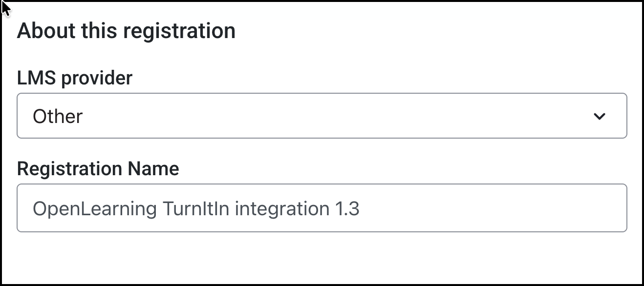This screenshot has height=286, width=644.
Task: Click the chevron arrow in LMS provider select
Action: point(599,116)
